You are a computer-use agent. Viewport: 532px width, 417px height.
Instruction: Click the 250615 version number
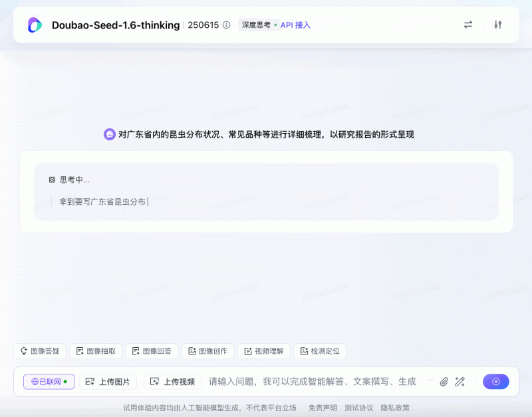pos(203,25)
